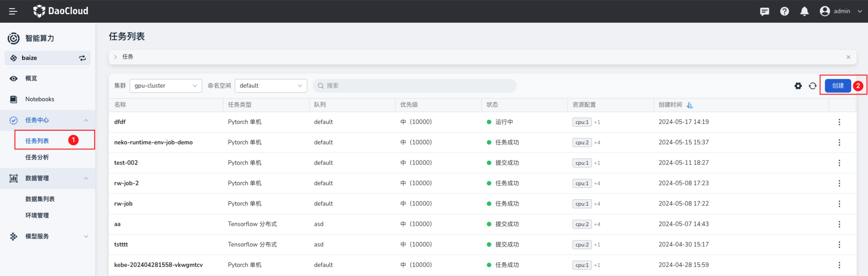Collapse the 数据管理 sidebar section

(86, 178)
